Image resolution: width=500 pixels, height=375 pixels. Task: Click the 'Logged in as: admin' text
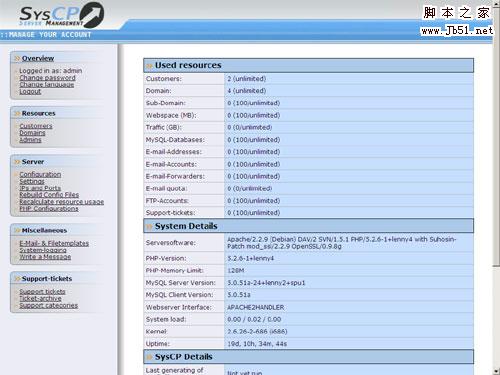tap(50, 71)
